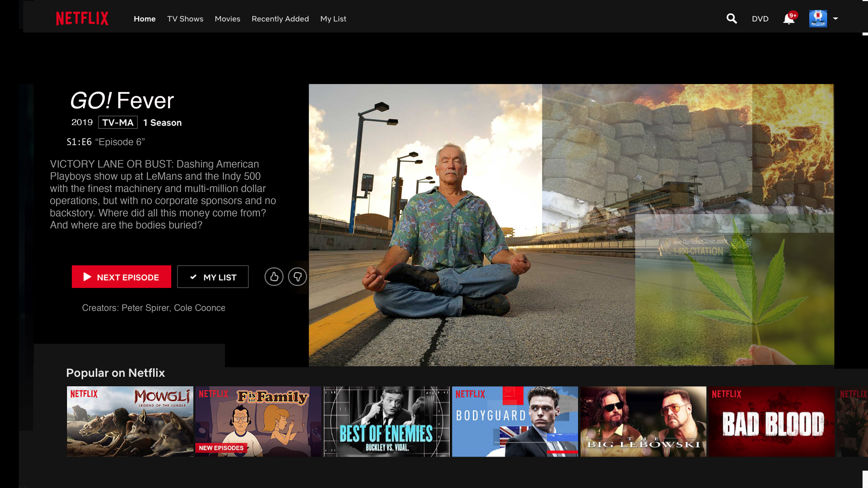Image resolution: width=868 pixels, height=488 pixels.
Task: Rate GO! Fever with thumbs up
Action: [x=274, y=277]
